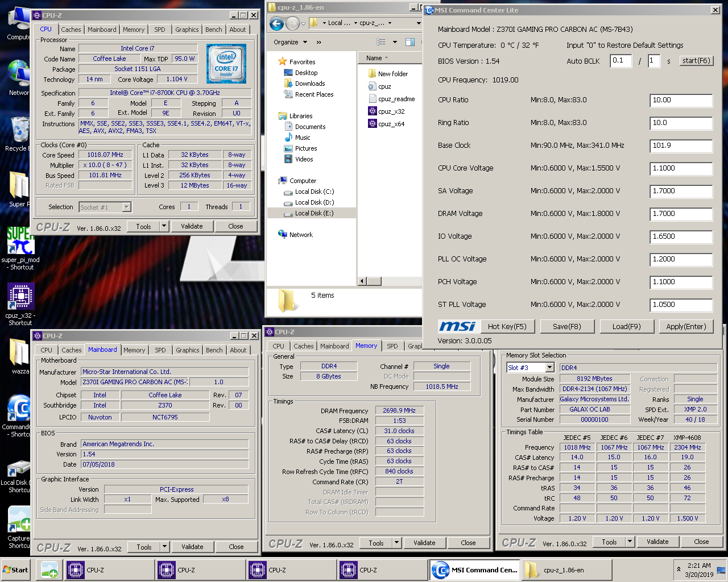Click the Forward arrow in Explorer window
This screenshot has height=582, width=728.
(292, 23)
